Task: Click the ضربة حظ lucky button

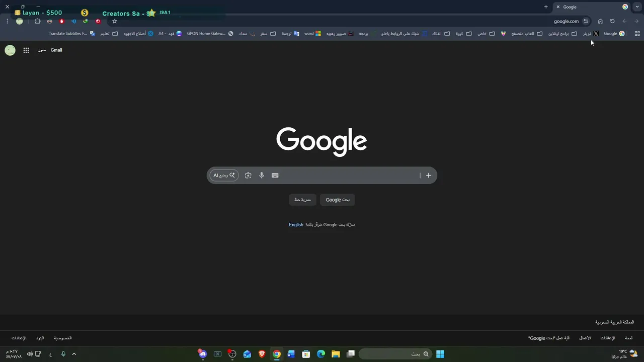Action: (x=303, y=200)
